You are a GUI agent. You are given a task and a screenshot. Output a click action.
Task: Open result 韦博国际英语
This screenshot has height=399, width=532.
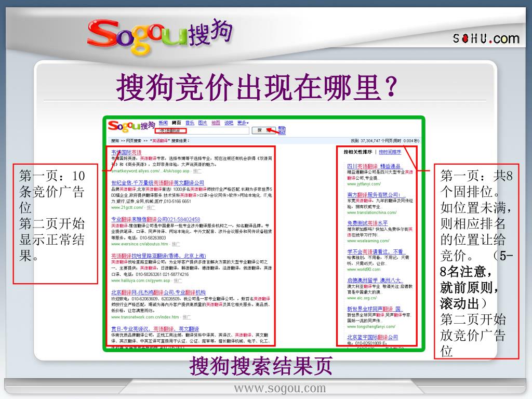click(127, 153)
